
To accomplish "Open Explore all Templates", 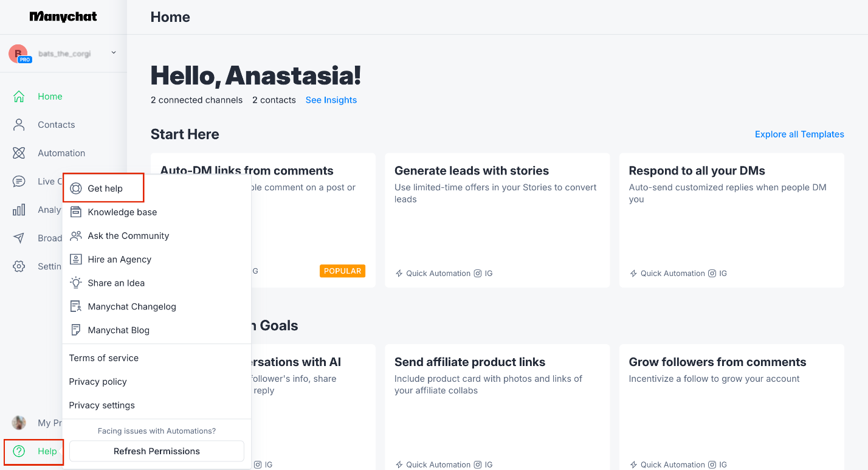I will point(799,134).
